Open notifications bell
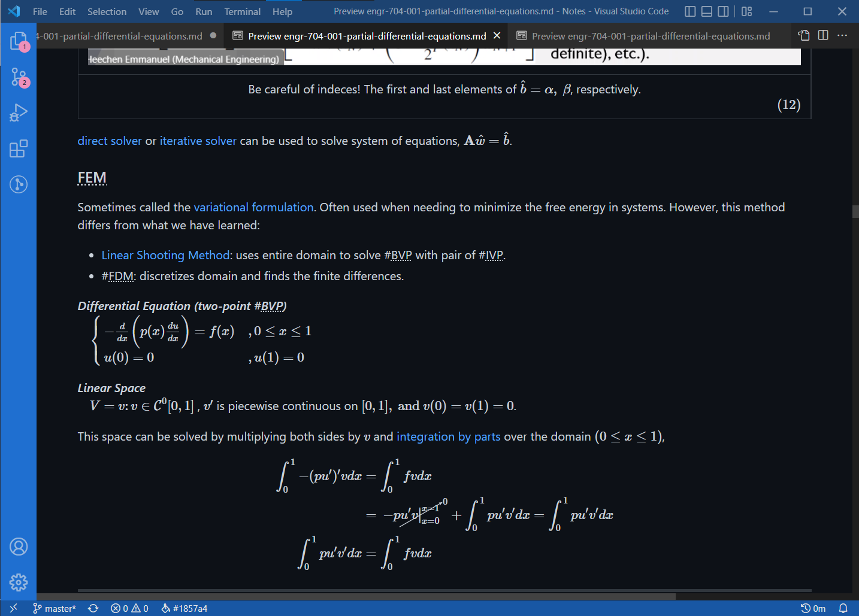The height and width of the screenshot is (616, 859). (843, 608)
